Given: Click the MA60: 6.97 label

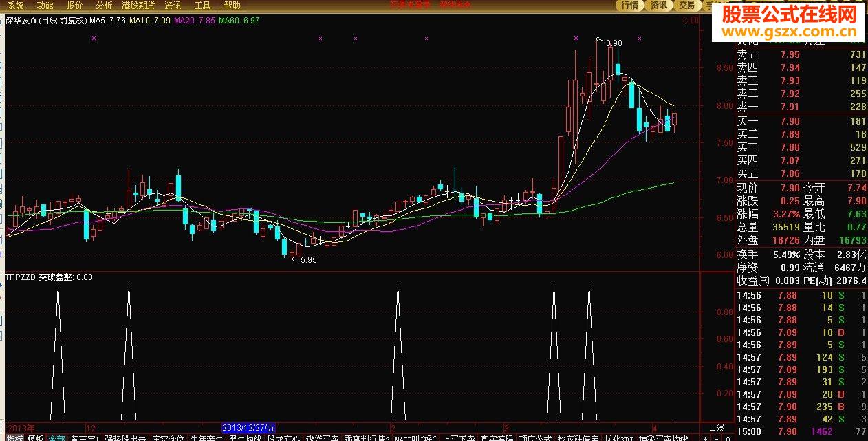Looking at the screenshot, I should [239, 21].
